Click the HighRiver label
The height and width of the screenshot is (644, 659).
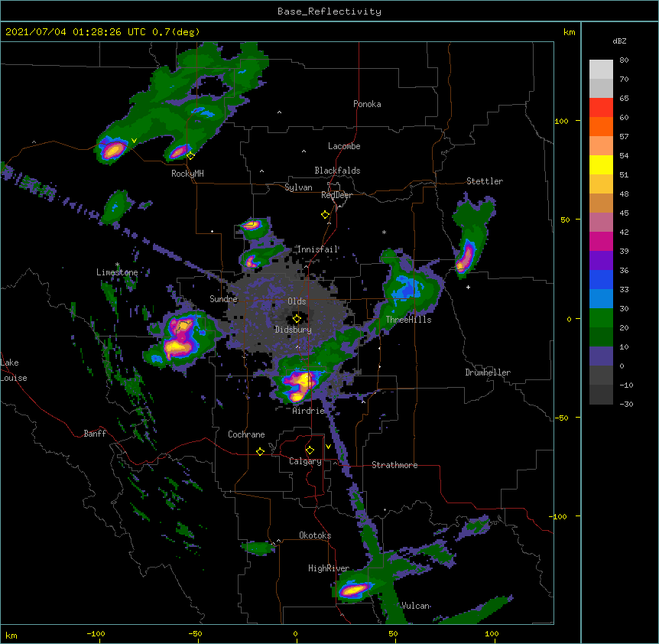329,568
